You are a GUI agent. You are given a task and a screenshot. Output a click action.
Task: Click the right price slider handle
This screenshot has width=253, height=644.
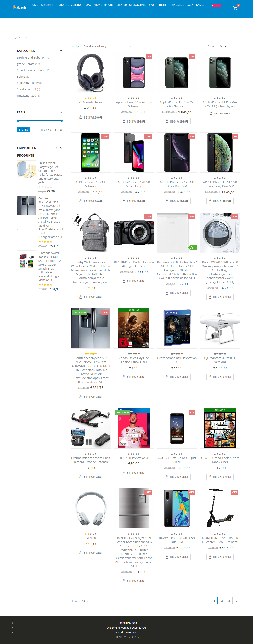coord(61,121)
